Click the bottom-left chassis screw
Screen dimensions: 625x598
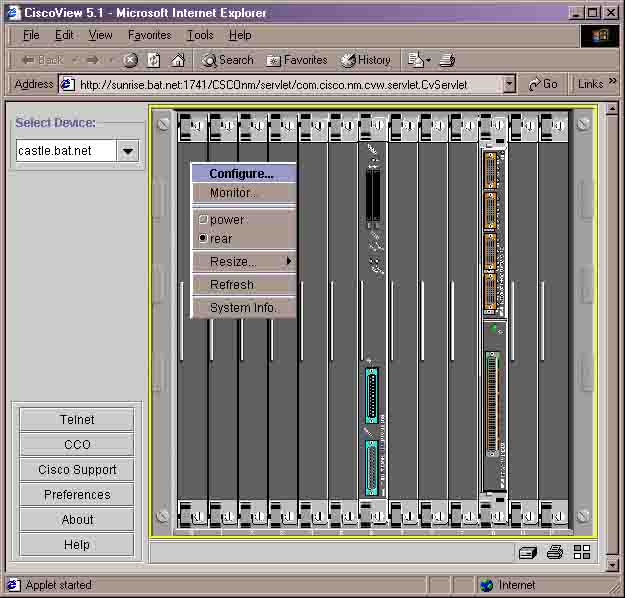163,517
